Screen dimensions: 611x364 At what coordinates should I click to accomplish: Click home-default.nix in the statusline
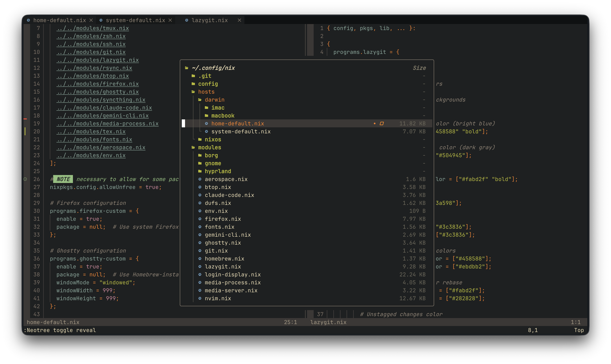click(x=53, y=322)
